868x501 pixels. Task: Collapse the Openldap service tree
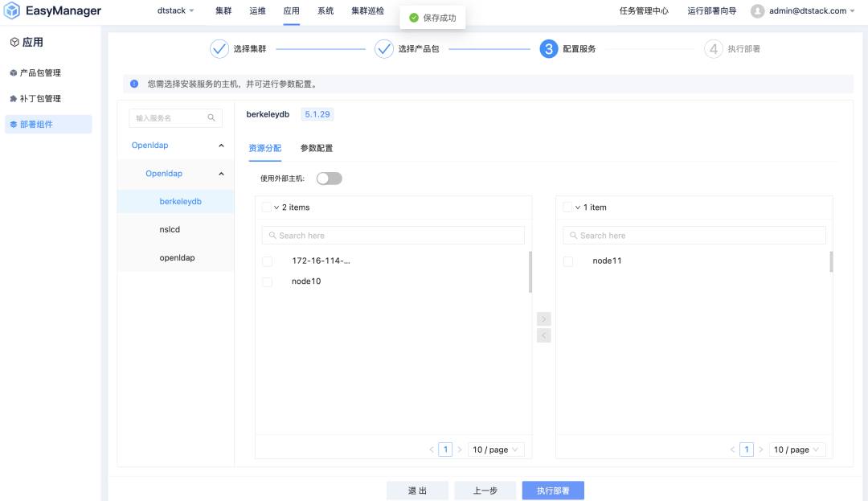click(x=221, y=145)
